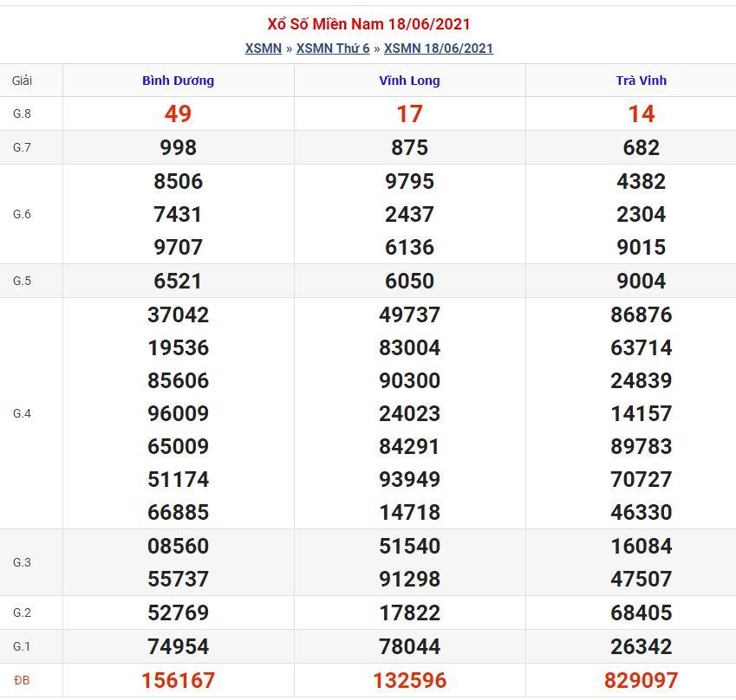Viewport: 736px width, 700px height.
Task: Select the number 46330
Action: pyautogui.click(x=642, y=512)
